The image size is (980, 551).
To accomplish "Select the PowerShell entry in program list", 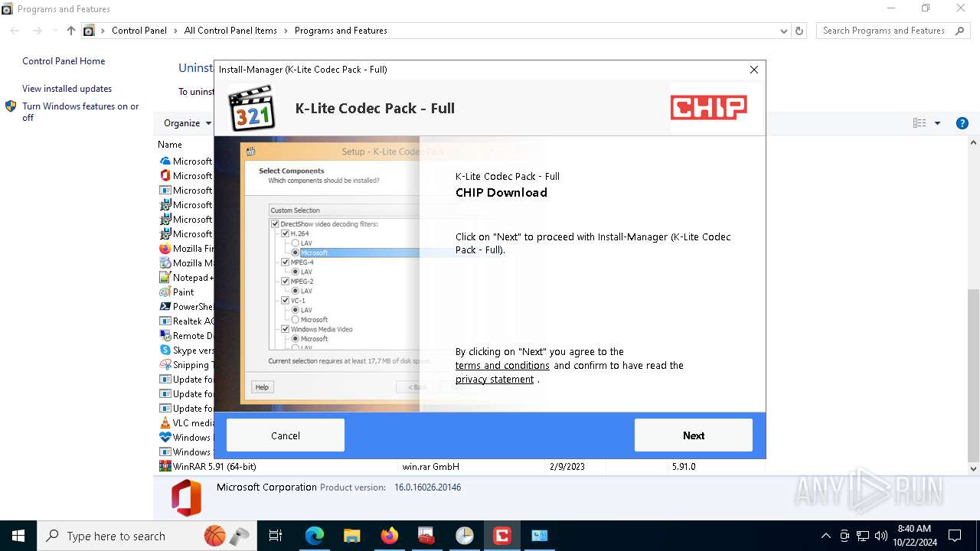I will [186, 307].
